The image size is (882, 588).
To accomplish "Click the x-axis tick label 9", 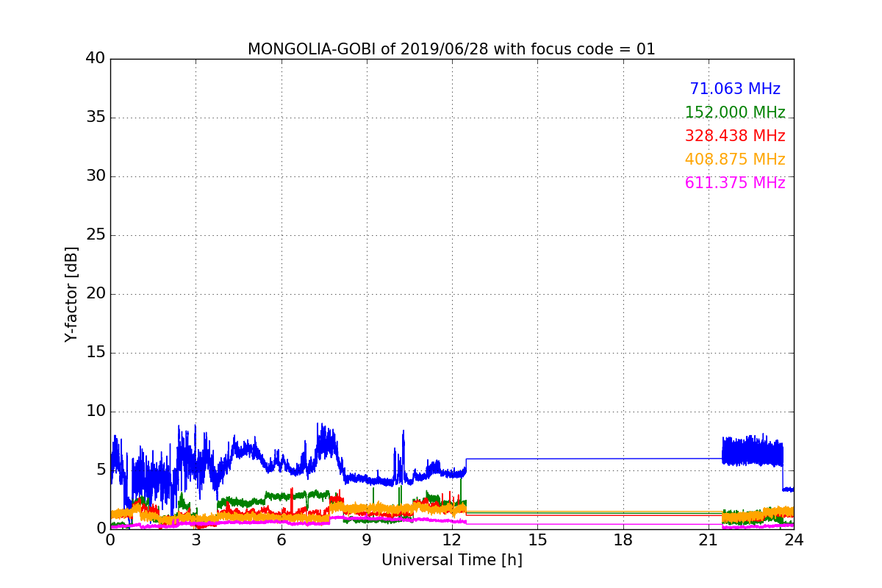I will (x=367, y=539).
